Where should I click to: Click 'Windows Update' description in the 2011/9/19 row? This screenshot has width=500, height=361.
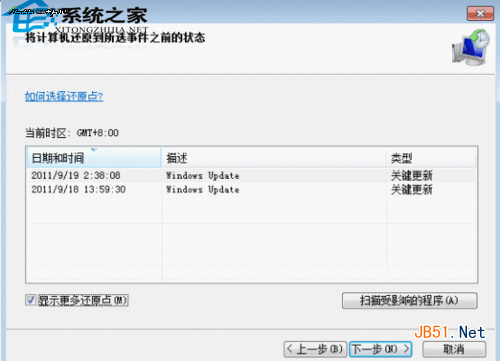203,175
